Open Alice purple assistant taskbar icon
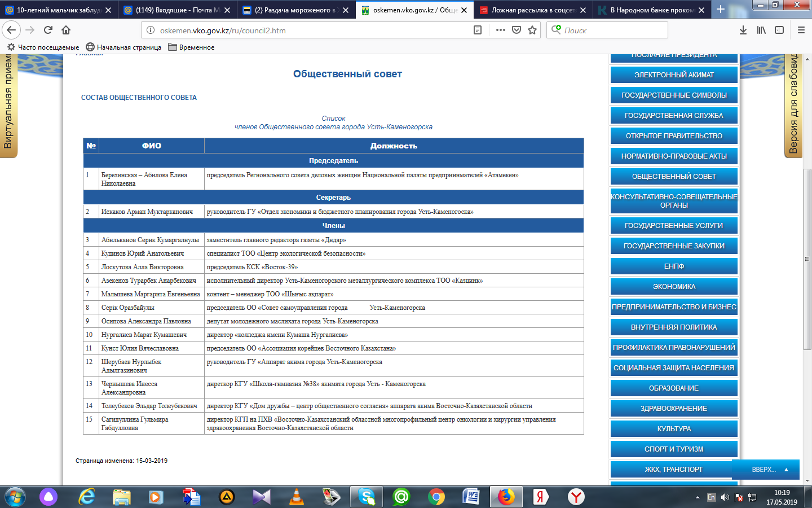 [48, 497]
